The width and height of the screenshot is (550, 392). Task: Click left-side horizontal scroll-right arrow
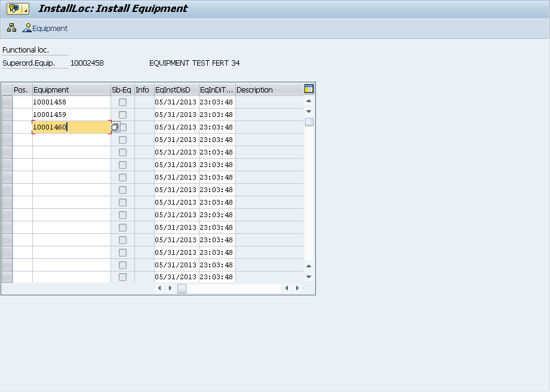(170, 288)
